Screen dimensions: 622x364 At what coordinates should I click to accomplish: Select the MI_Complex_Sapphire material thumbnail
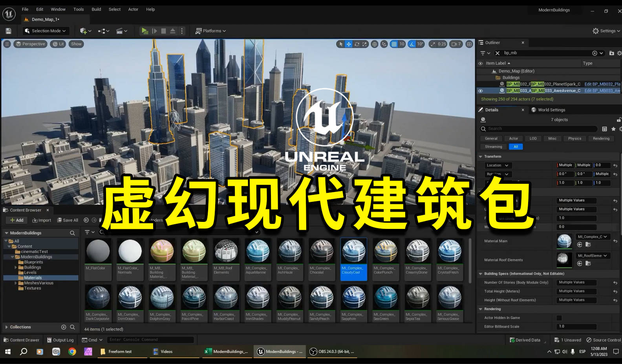pyautogui.click(x=353, y=298)
